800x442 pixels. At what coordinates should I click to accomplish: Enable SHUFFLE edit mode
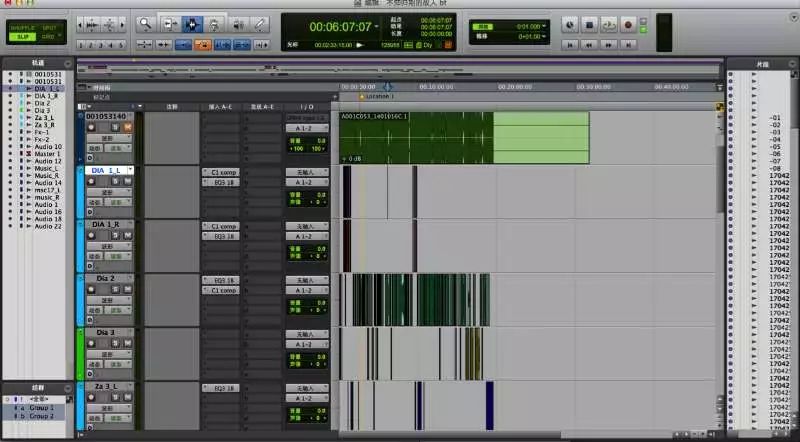pos(22,28)
